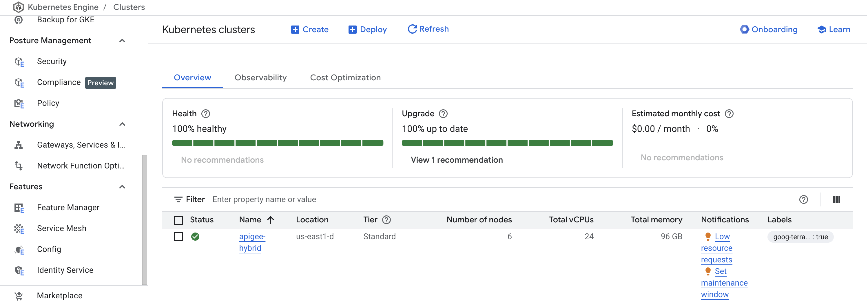Click the Identity Service icon
The height and width of the screenshot is (305, 868).
pos(19,270)
